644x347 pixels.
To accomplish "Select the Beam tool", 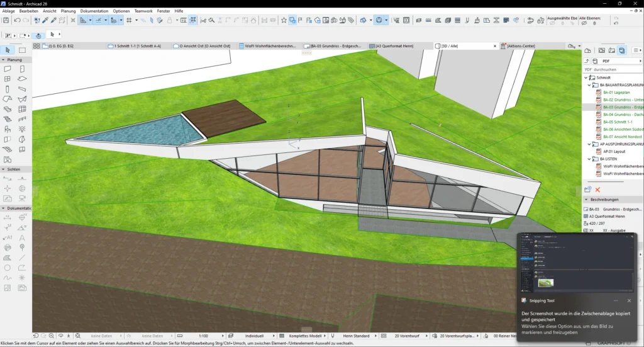I will click(22, 89).
